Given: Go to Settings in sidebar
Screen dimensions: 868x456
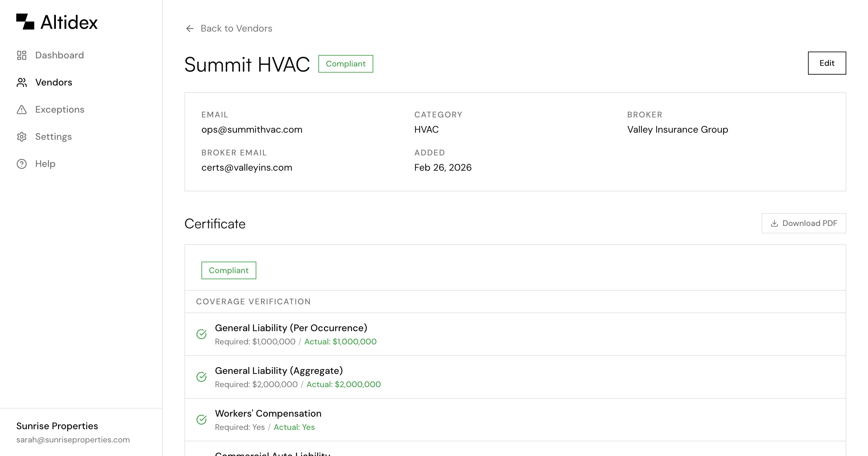Looking at the screenshot, I should (x=54, y=137).
